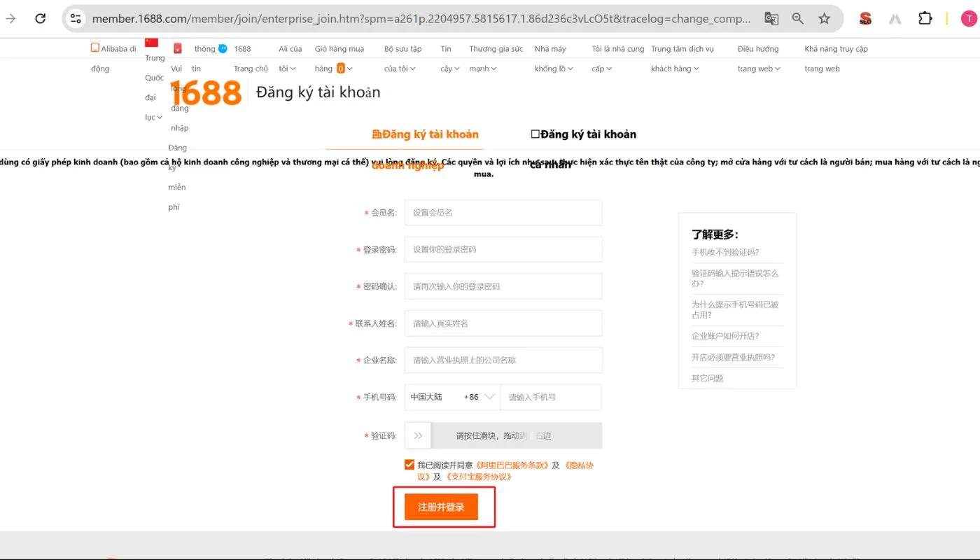Viewport: 980px width, 560px height.
Task: Uncheck the service agreement checkbox
Action: click(409, 465)
